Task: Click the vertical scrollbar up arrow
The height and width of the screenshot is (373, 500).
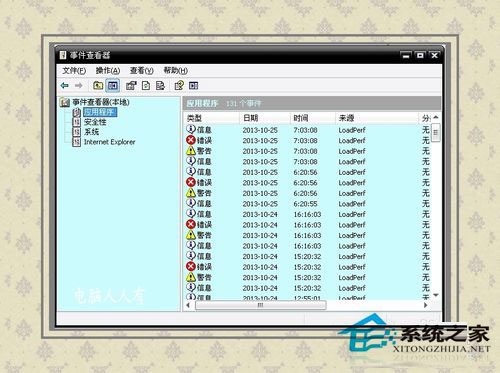Action: pyautogui.click(x=436, y=118)
